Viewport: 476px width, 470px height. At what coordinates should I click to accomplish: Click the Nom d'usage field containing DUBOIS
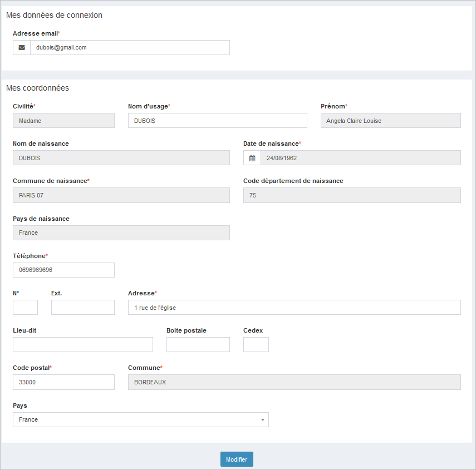pyautogui.click(x=217, y=121)
